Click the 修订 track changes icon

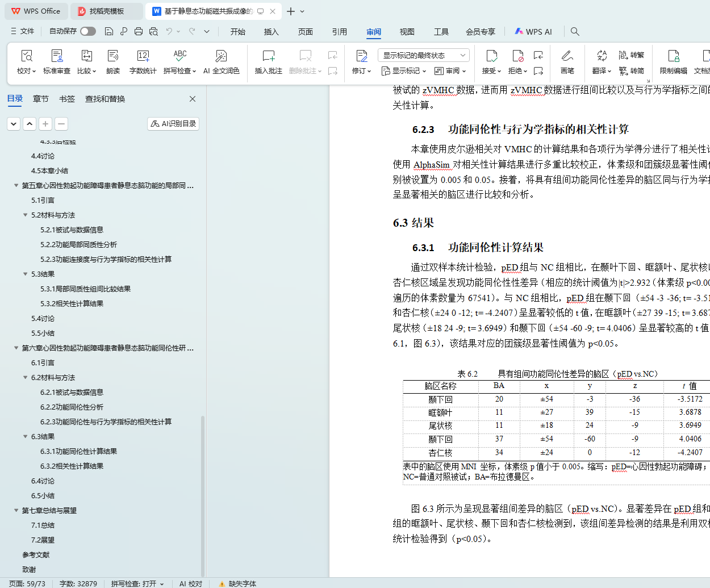point(361,56)
